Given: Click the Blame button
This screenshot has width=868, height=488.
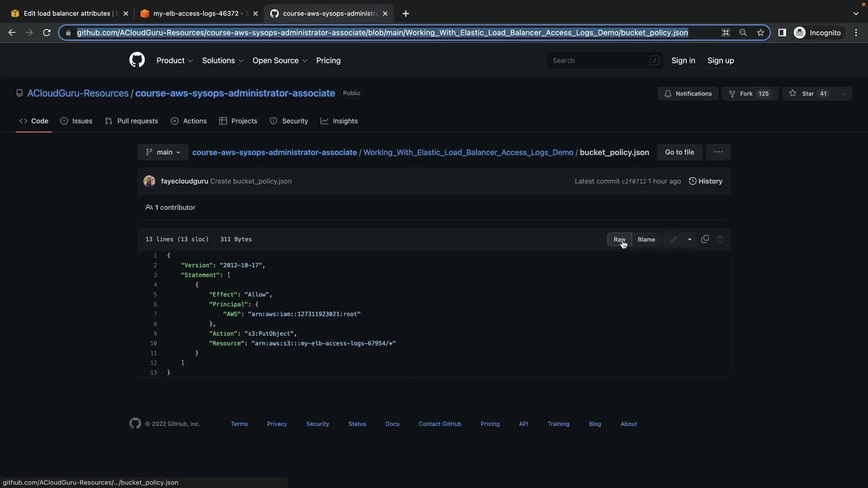Looking at the screenshot, I should coord(646,239).
